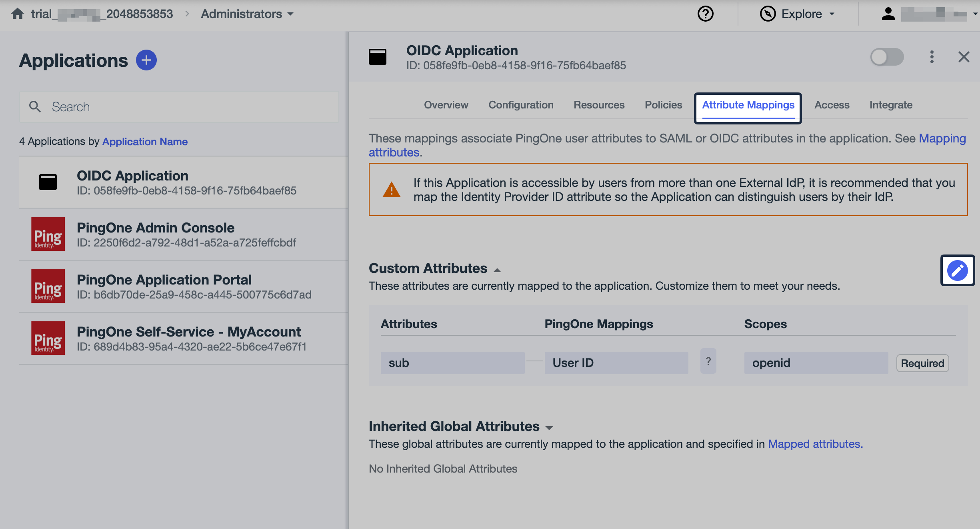Viewport: 980px width, 529px height.
Task: Open the three-dot options menu for OIDC Application
Action: 932,57
